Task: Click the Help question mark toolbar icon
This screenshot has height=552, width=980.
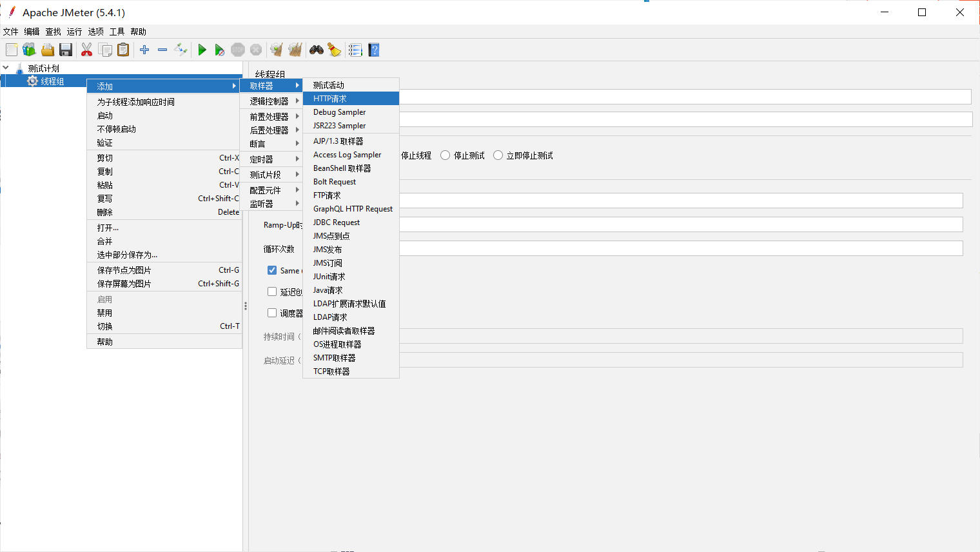Action: (x=374, y=50)
